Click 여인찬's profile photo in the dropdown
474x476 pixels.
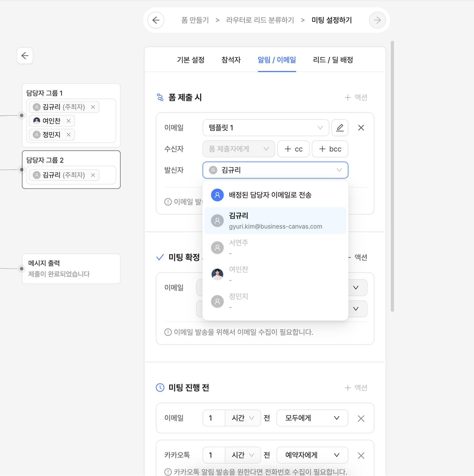click(217, 274)
